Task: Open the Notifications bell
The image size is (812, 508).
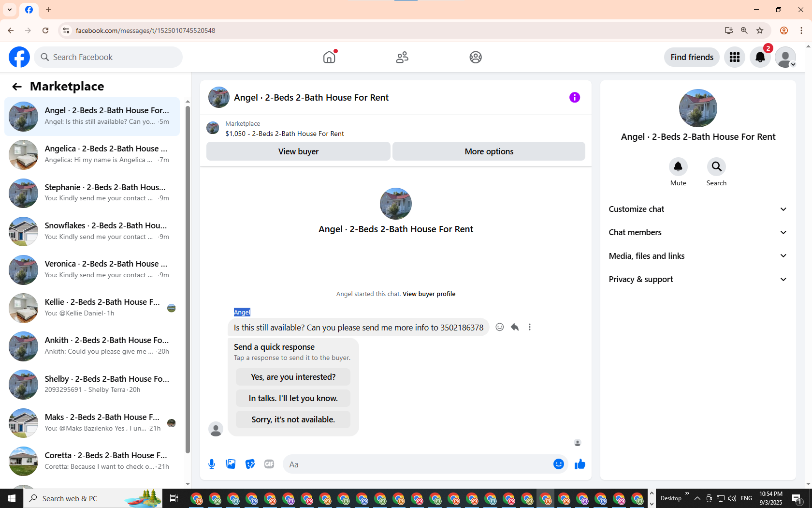Action: pyautogui.click(x=760, y=57)
